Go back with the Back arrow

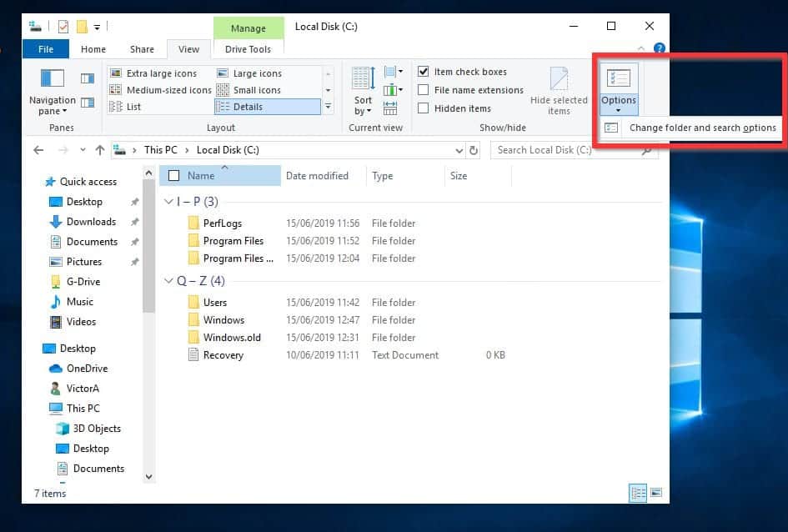coord(38,150)
